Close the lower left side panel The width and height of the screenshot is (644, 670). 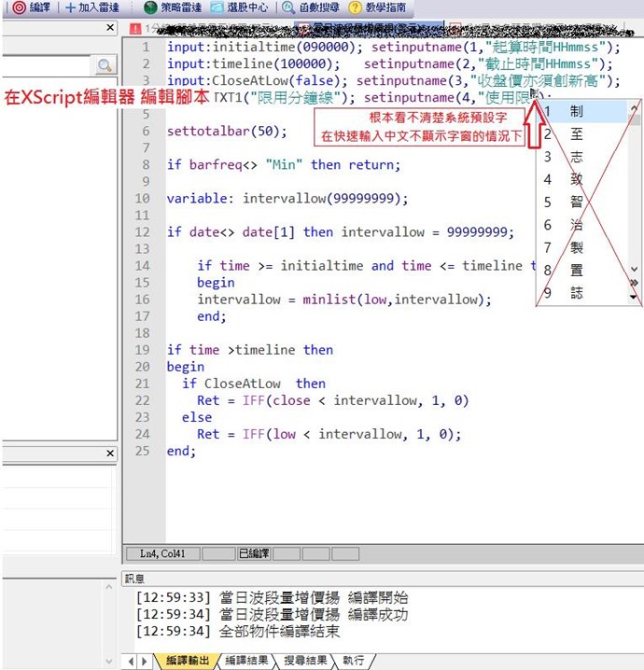click(110, 454)
